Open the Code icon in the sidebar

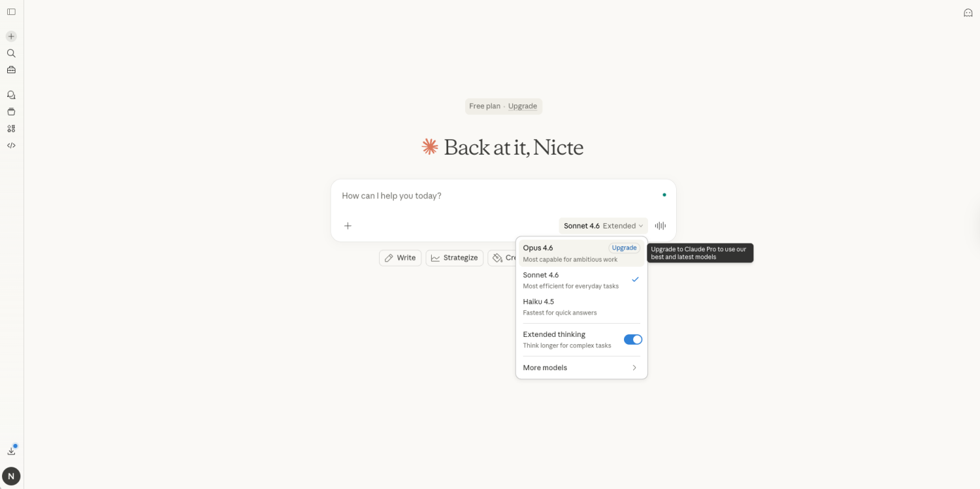tap(11, 146)
